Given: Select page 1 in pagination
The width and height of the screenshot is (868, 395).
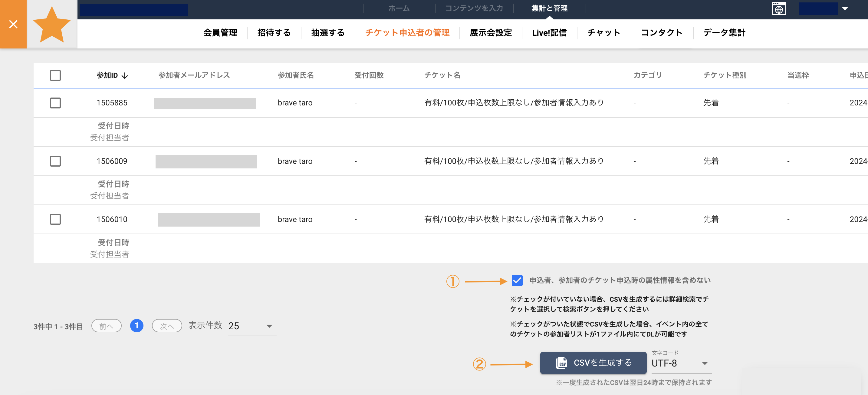Looking at the screenshot, I should (x=136, y=326).
